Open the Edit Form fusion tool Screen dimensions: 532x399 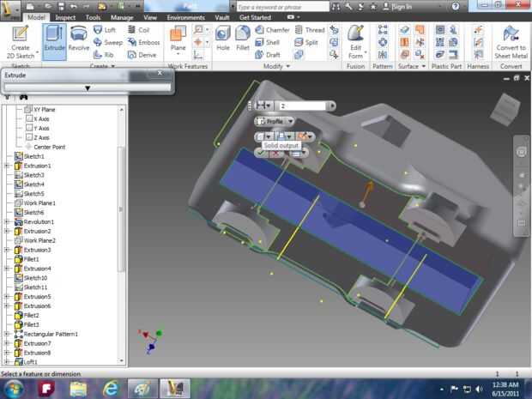click(355, 42)
